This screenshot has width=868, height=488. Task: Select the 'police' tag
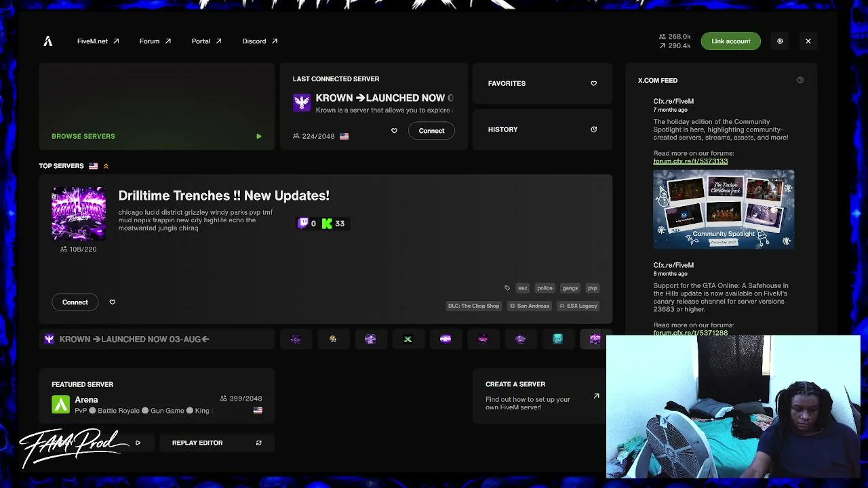click(545, 288)
